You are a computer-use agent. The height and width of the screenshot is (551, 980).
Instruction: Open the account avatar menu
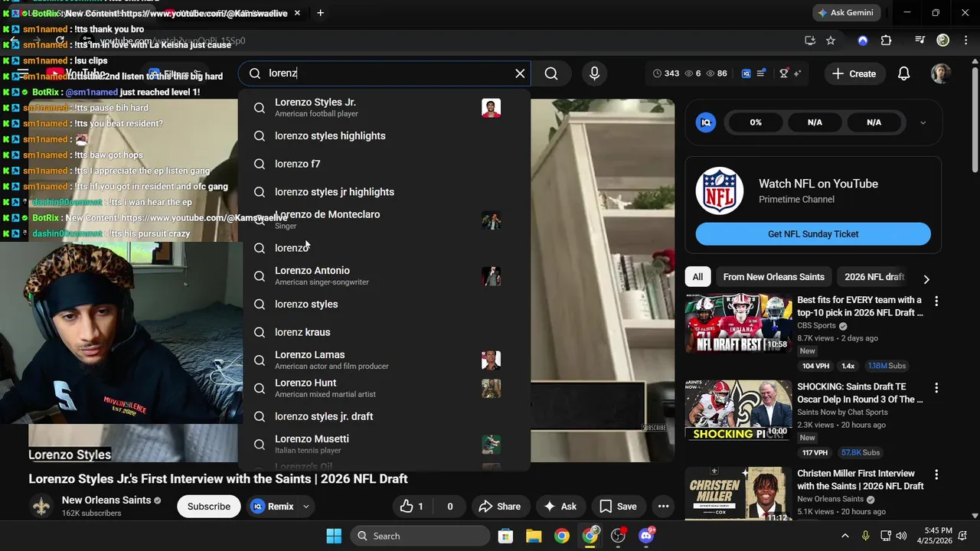pos(941,73)
